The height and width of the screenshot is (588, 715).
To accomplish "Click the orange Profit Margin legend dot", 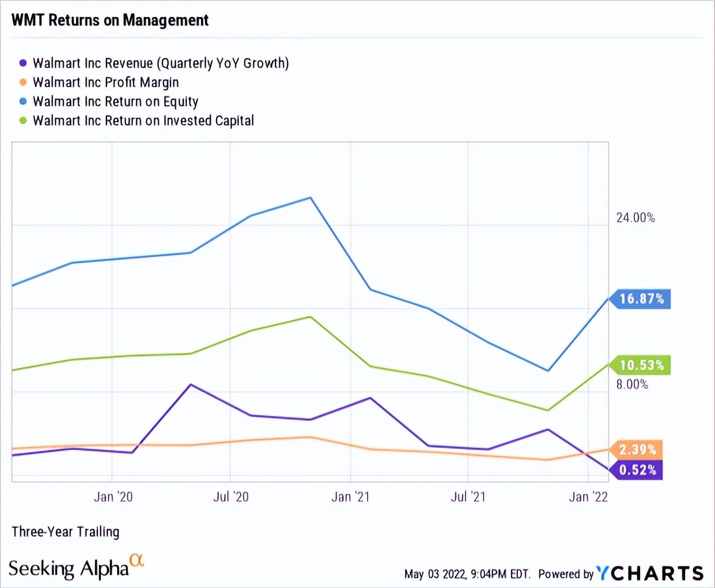I will 23,82.
